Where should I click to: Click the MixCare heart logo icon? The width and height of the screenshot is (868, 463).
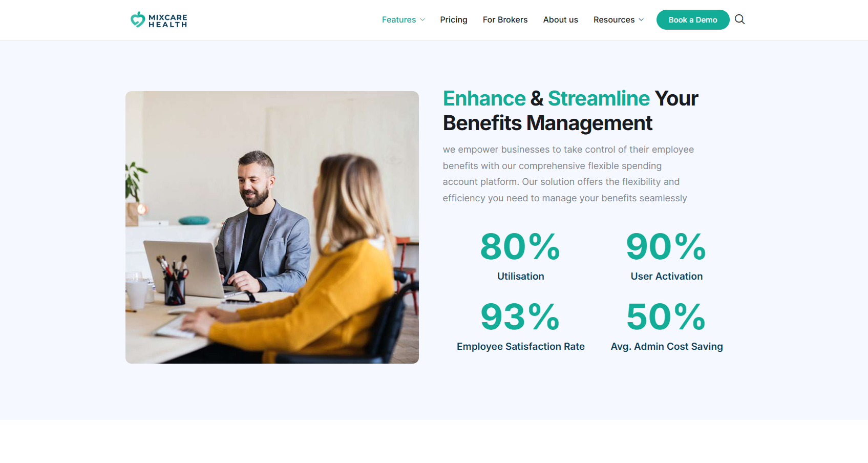pos(137,19)
